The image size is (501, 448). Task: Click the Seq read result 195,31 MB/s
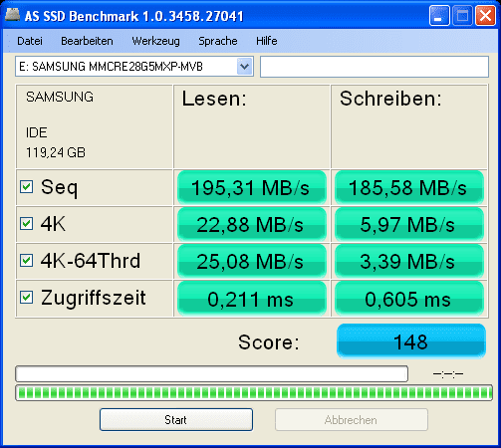pos(252,187)
